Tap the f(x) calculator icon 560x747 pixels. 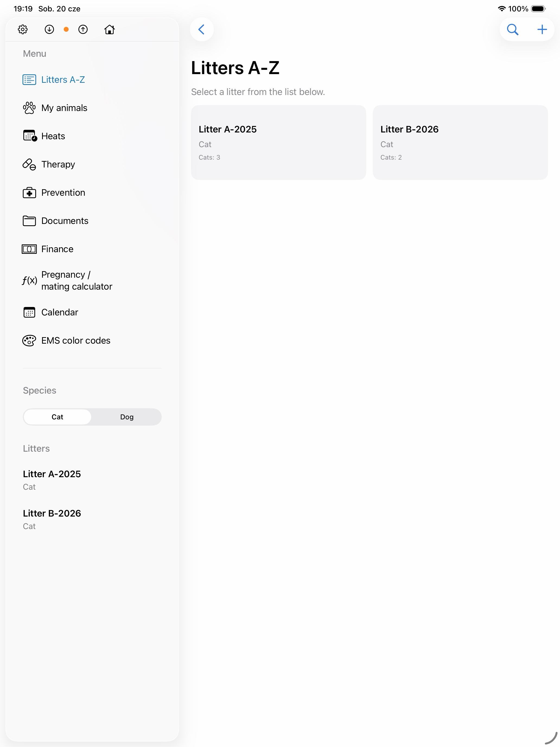pos(29,280)
